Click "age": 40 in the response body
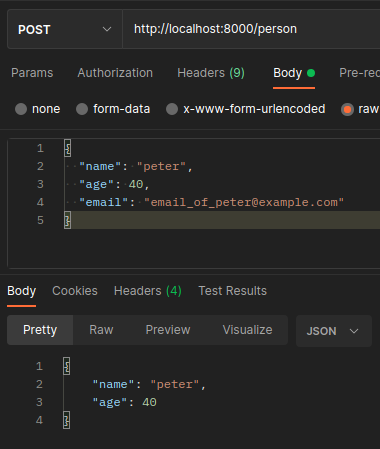 (x=125, y=402)
